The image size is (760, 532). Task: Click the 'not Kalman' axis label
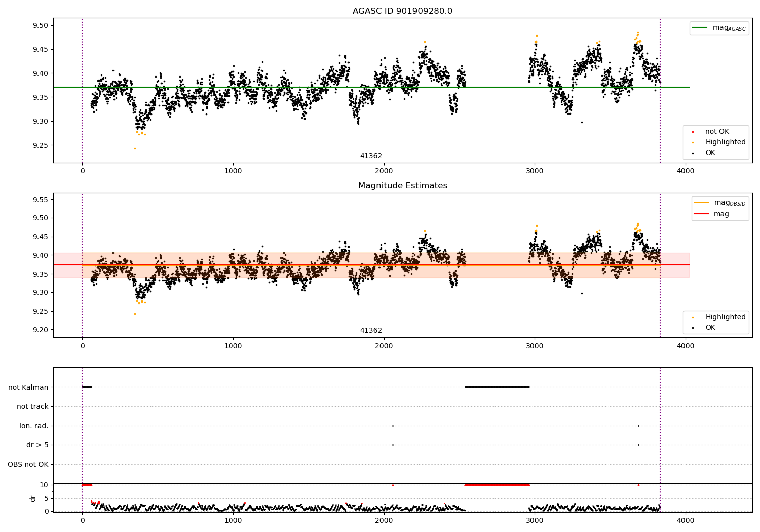click(28, 387)
